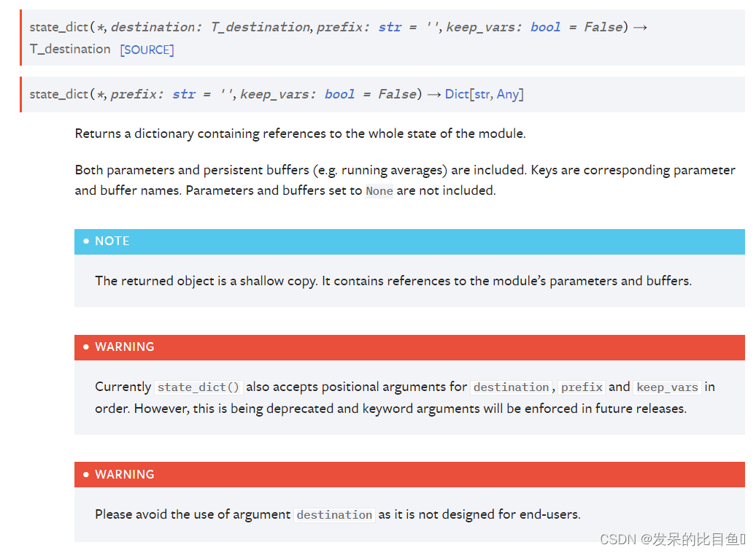The height and width of the screenshot is (553, 756).
Task: Click state_dict name in the first signature
Action: 58,27
